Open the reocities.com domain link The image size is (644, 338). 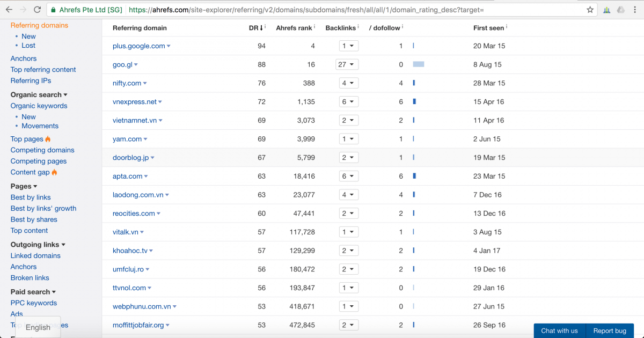[x=134, y=214]
